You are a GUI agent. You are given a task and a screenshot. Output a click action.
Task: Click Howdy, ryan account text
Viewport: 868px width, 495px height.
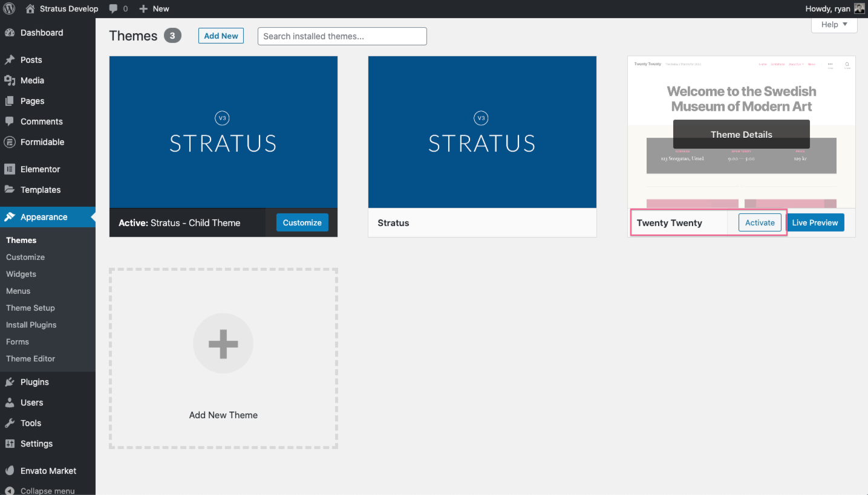tap(828, 9)
